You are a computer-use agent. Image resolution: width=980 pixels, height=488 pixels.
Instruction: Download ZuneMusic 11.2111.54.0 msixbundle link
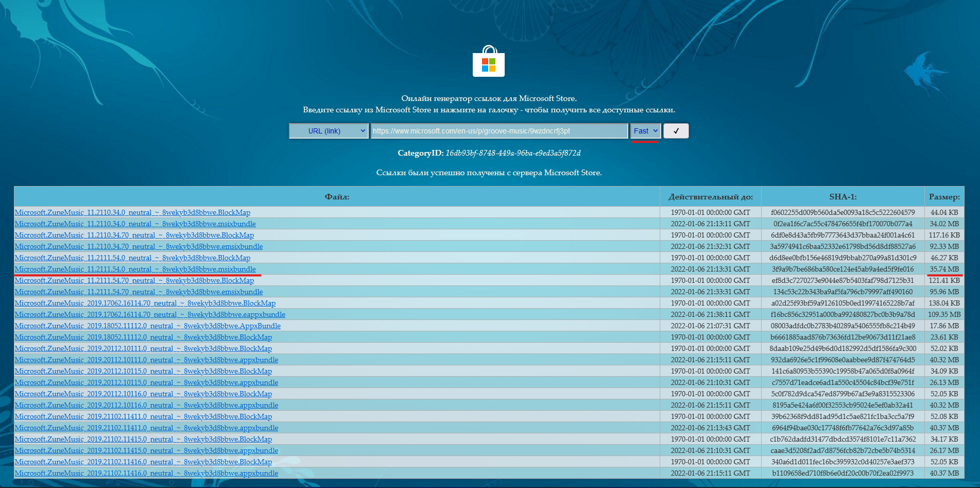click(x=135, y=269)
